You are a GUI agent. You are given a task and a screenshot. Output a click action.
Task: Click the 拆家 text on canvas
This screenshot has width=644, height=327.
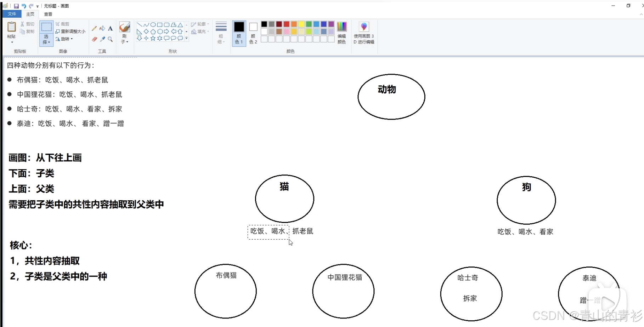point(470,298)
